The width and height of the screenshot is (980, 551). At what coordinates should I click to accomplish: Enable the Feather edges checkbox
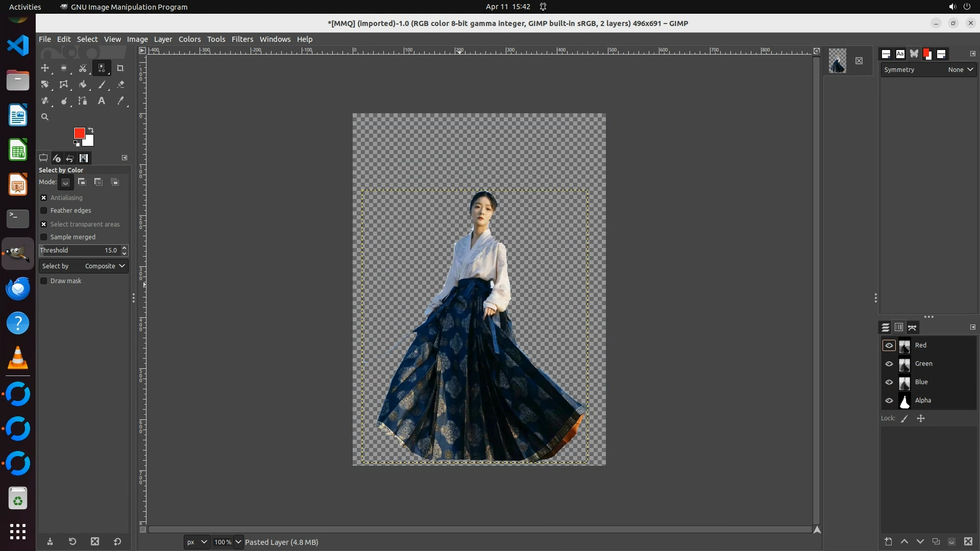[x=44, y=211]
